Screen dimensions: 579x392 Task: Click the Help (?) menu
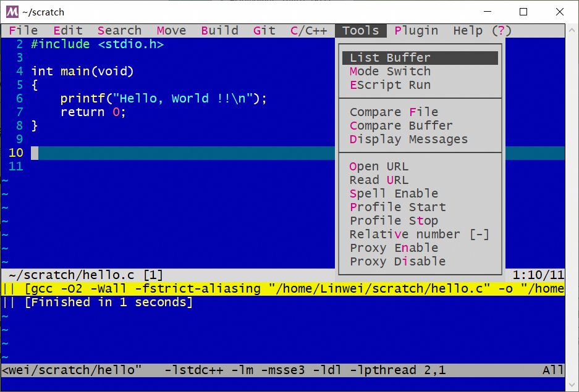tap(482, 30)
